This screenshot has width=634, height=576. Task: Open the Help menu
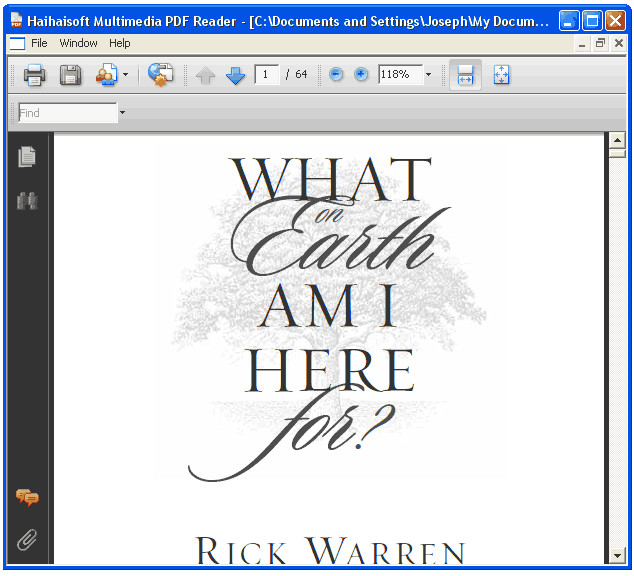(x=120, y=43)
